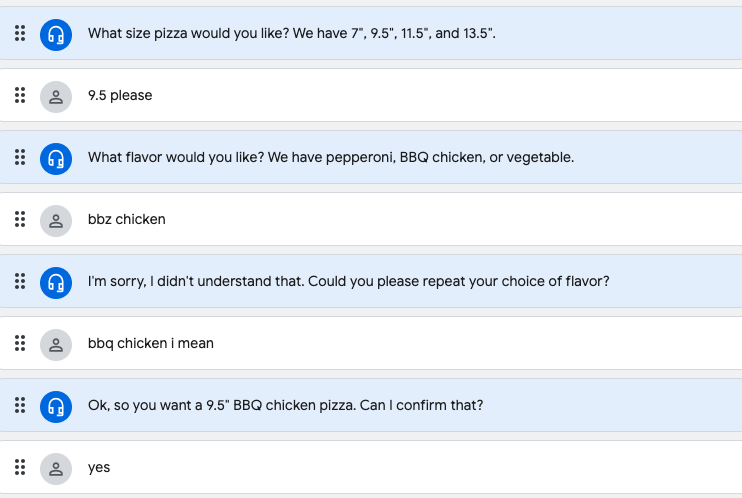Image resolution: width=742 pixels, height=498 pixels.
Task: Click agent headset avatar on pizza size question
Action: (56, 34)
